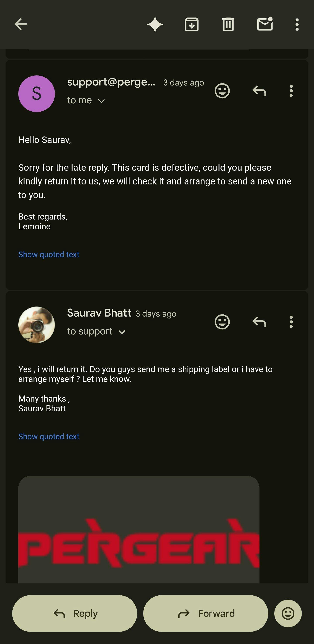Archive this email conversation
Screen dimensions: 314x644
click(x=191, y=24)
